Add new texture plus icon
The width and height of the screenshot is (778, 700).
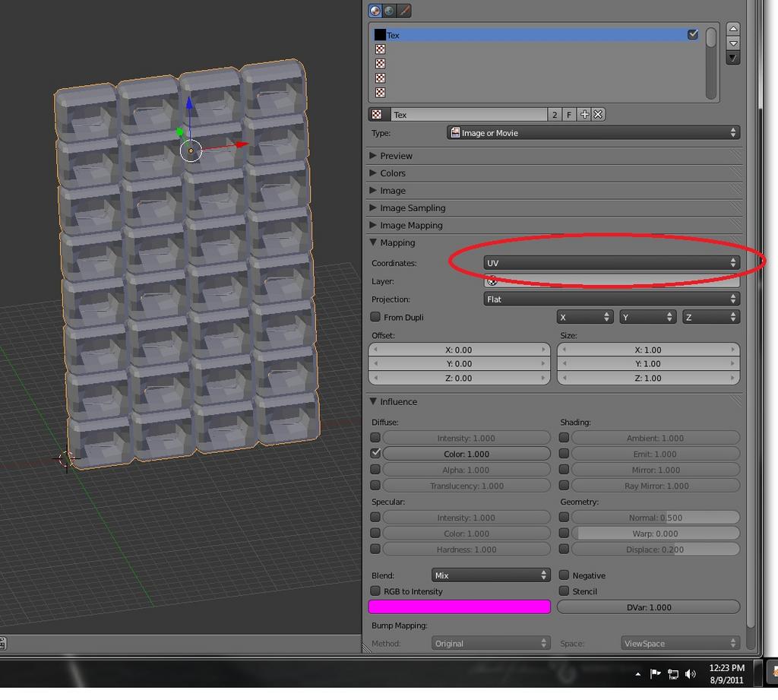[584, 115]
